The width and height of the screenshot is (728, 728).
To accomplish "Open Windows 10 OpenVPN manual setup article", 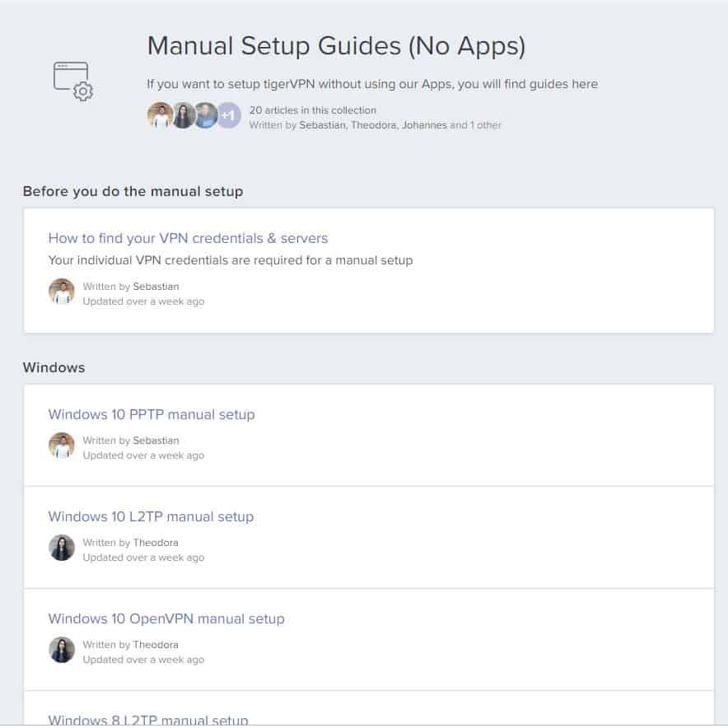I will pyautogui.click(x=166, y=618).
